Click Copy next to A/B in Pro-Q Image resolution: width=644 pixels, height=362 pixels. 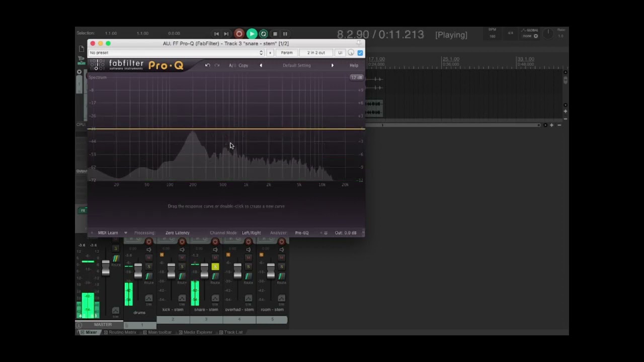[x=244, y=65]
